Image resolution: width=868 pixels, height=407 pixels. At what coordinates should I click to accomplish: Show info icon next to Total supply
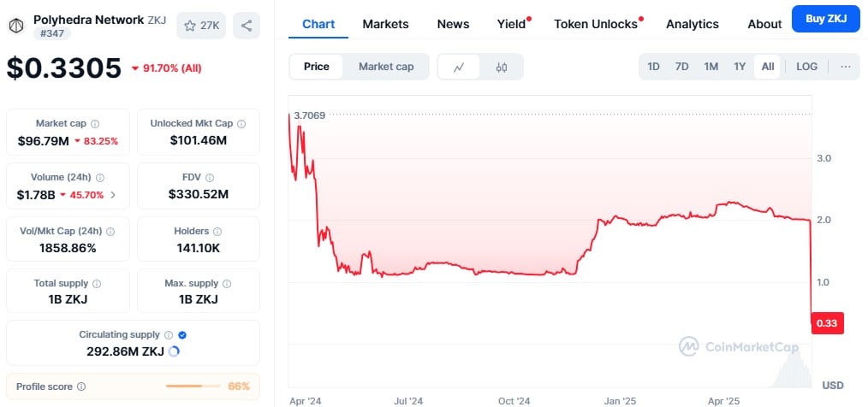click(97, 284)
